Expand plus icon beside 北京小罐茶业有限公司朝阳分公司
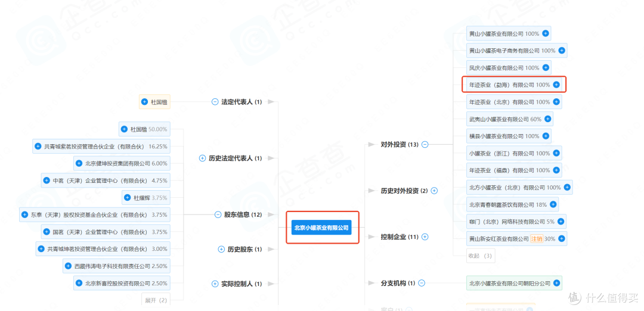644x311 pixels. pos(556,283)
